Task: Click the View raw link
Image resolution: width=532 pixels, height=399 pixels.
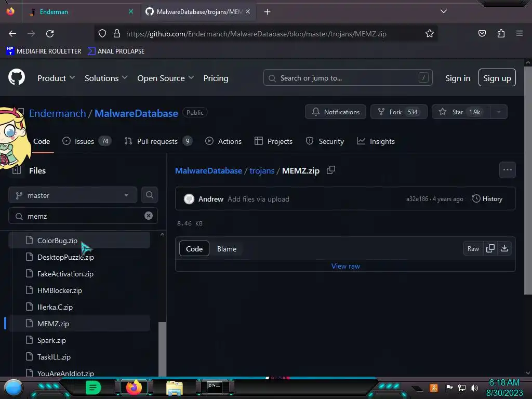Action: [345, 266]
